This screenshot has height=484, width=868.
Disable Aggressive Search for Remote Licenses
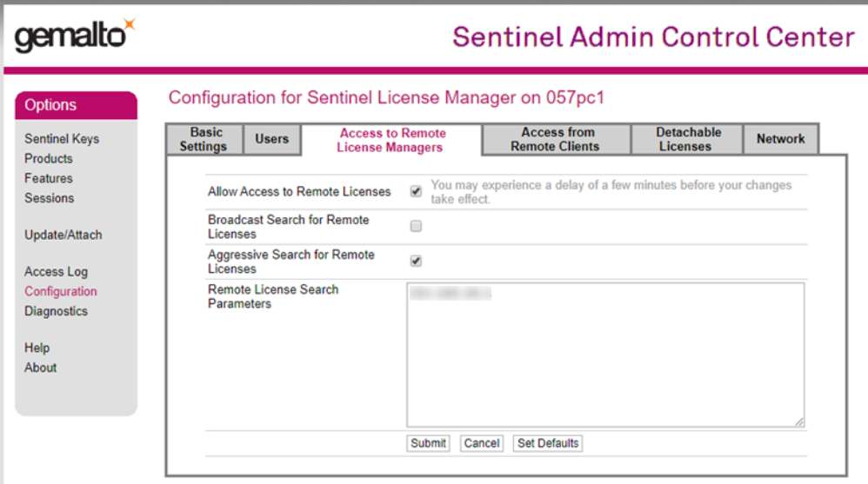pos(416,261)
